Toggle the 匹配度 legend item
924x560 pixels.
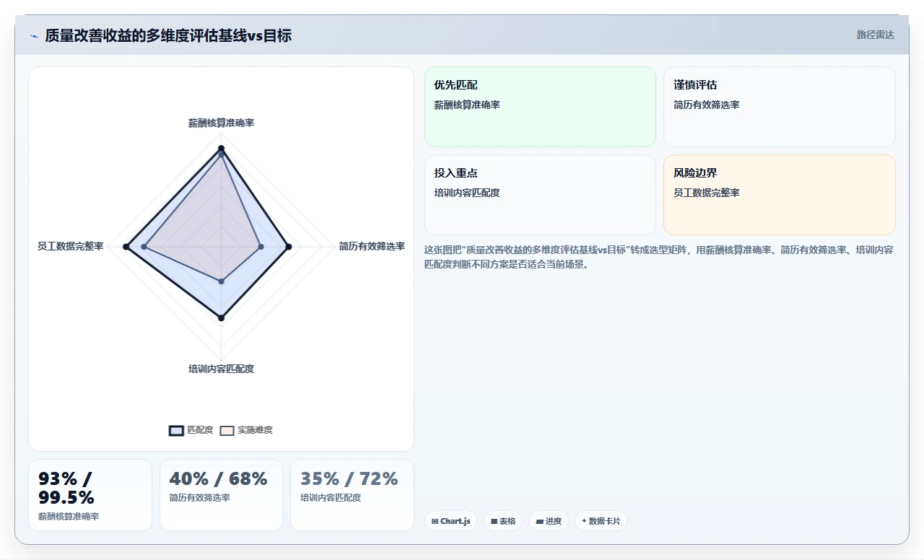tap(191, 430)
